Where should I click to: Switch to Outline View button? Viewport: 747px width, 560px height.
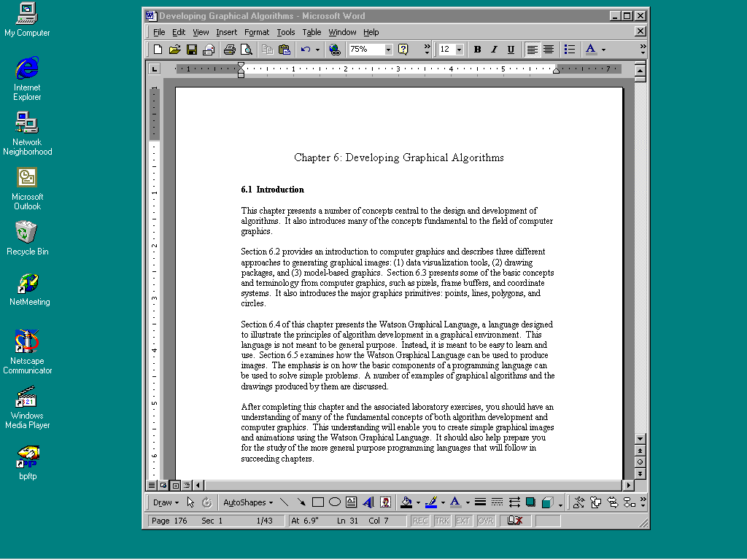pyautogui.click(x=187, y=485)
